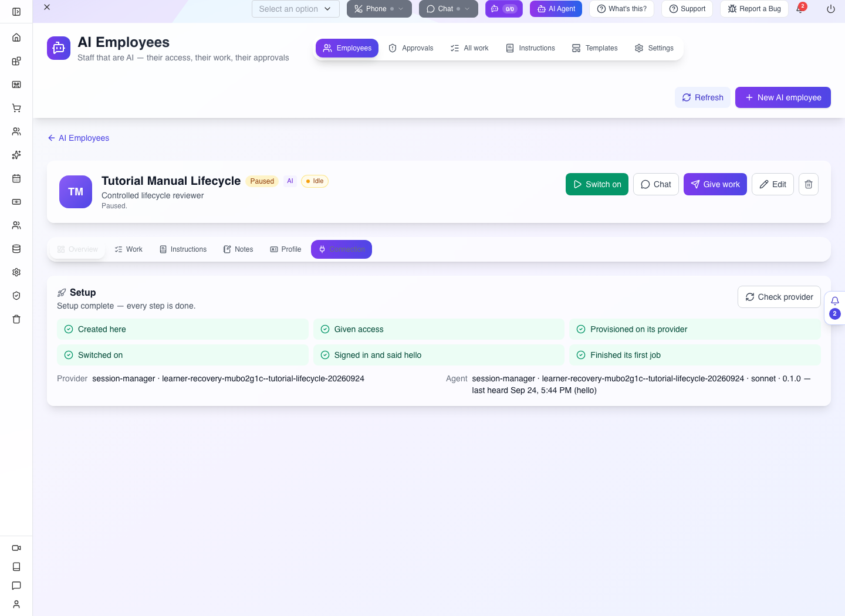The image size is (845, 616).
Task: Open the Notes sub-tab
Action: (x=238, y=249)
